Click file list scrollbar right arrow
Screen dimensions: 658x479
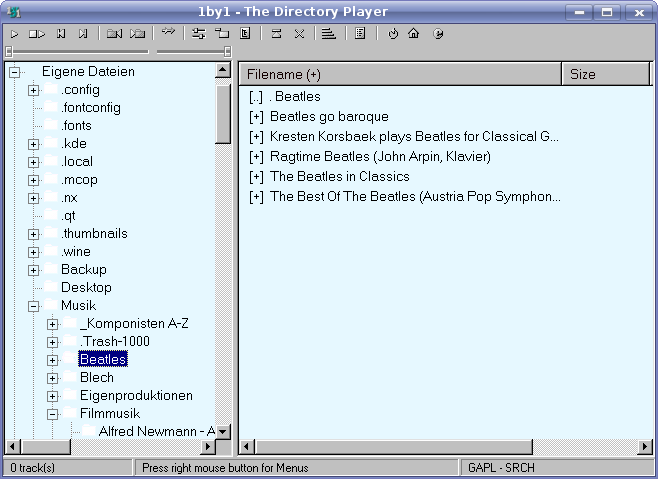coord(645,447)
